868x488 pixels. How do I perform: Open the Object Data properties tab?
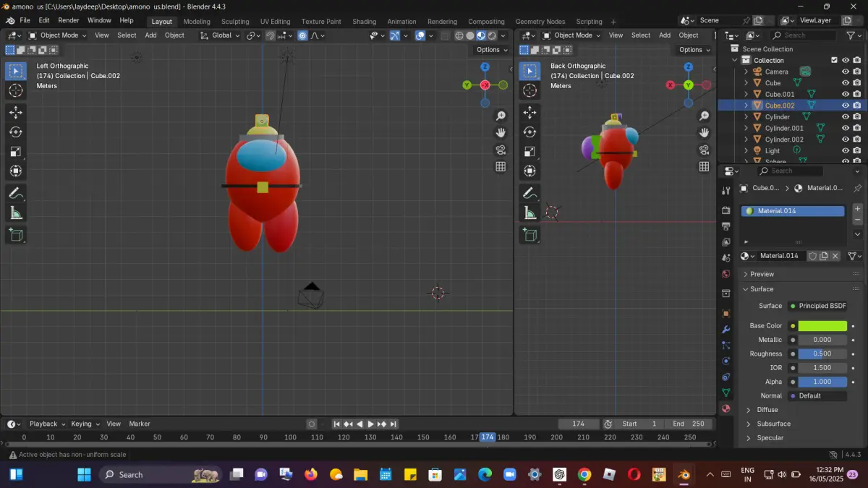pos(726,393)
